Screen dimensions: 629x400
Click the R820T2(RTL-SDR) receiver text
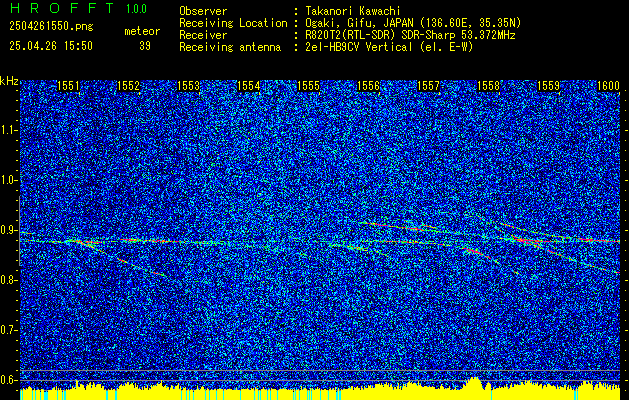pyautogui.click(x=410, y=35)
